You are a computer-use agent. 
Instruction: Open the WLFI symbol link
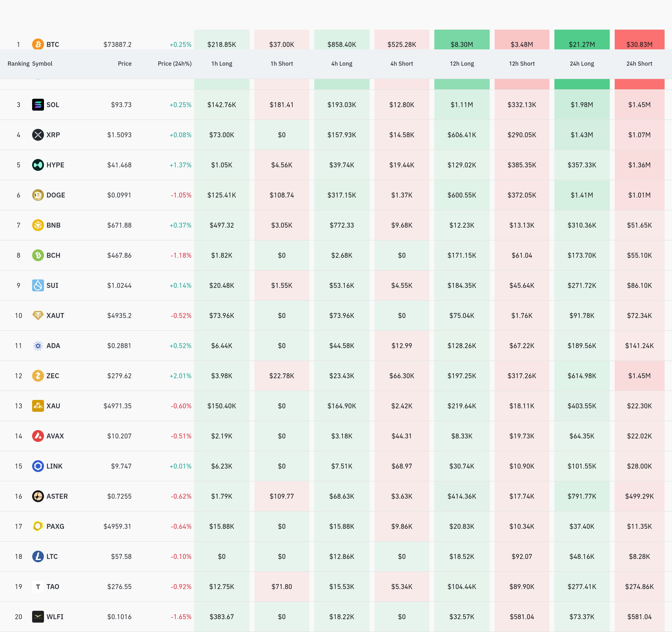point(55,617)
